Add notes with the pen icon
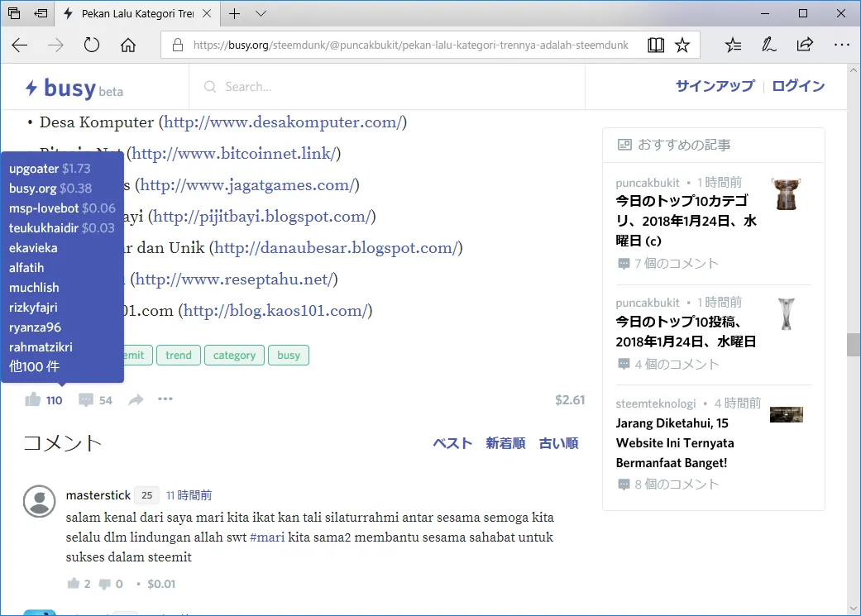861x616 pixels. point(768,45)
